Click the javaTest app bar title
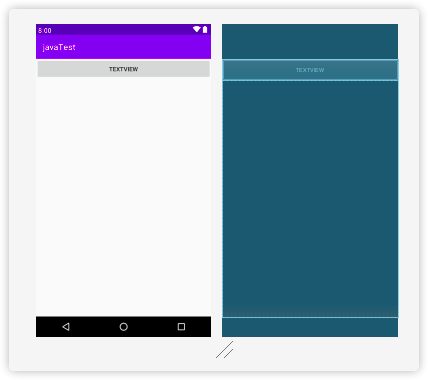This screenshot has width=428, height=380. pyautogui.click(x=59, y=47)
